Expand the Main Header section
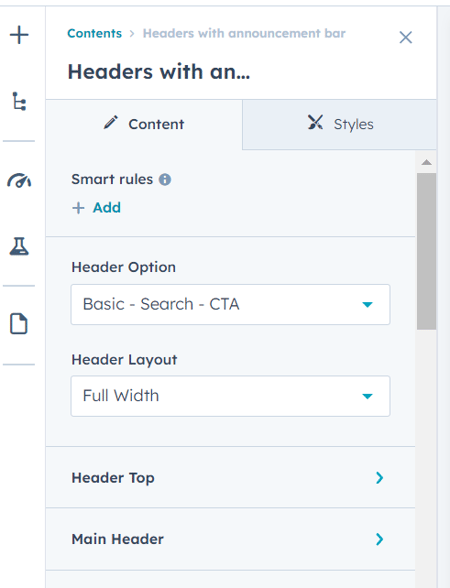This screenshot has width=450, height=588. pyautogui.click(x=230, y=539)
